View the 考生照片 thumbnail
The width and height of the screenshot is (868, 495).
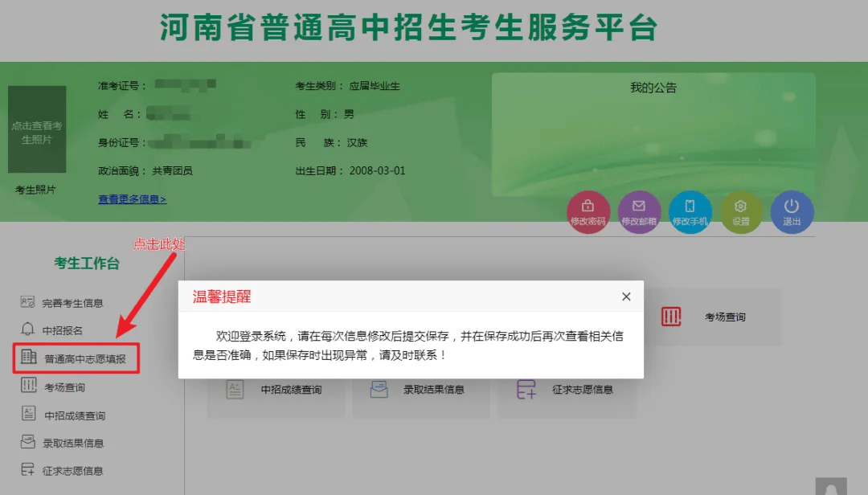[x=37, y=129]
